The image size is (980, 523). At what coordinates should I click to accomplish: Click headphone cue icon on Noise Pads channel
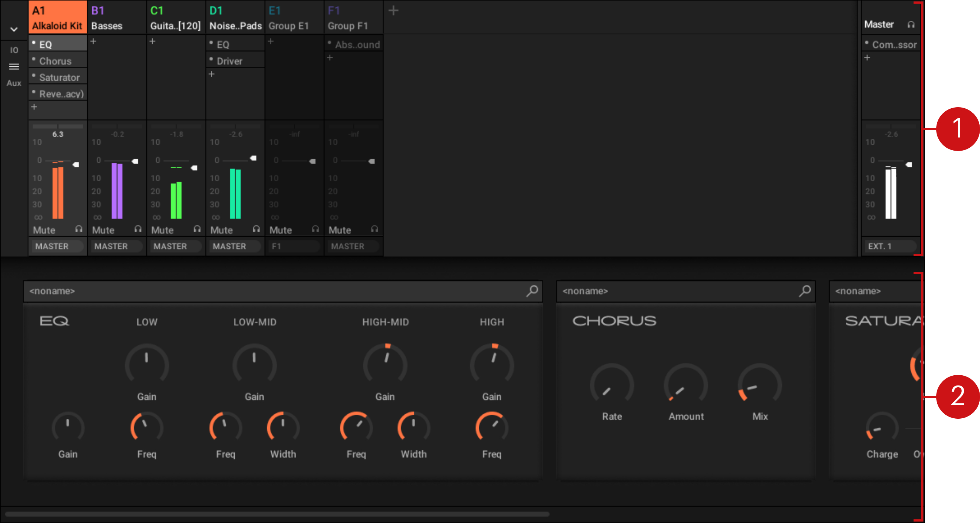tap(256, 229)
